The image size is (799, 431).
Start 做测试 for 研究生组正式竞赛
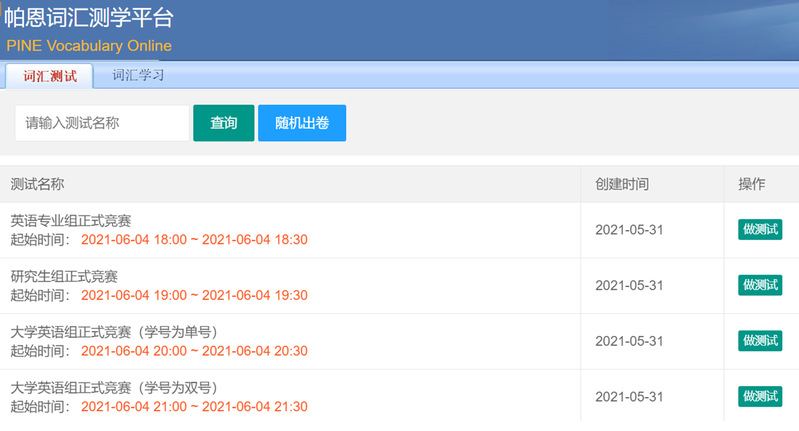[760, 285]
